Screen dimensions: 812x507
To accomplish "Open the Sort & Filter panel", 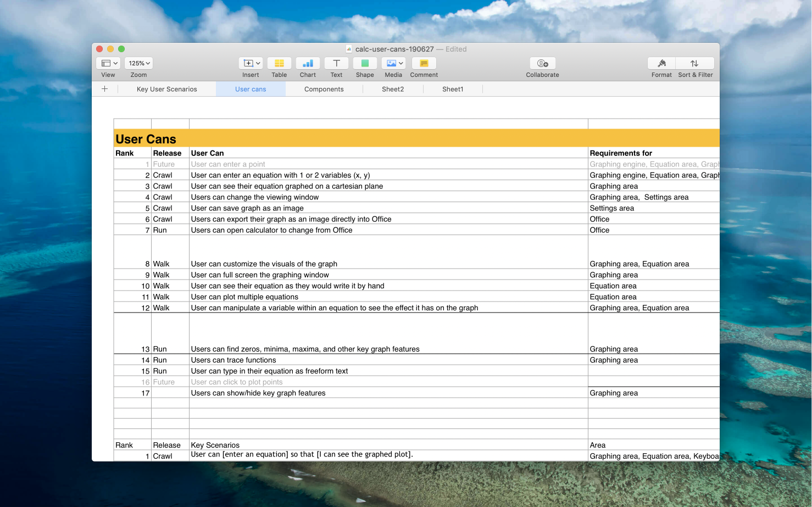I will coord(695,63).
